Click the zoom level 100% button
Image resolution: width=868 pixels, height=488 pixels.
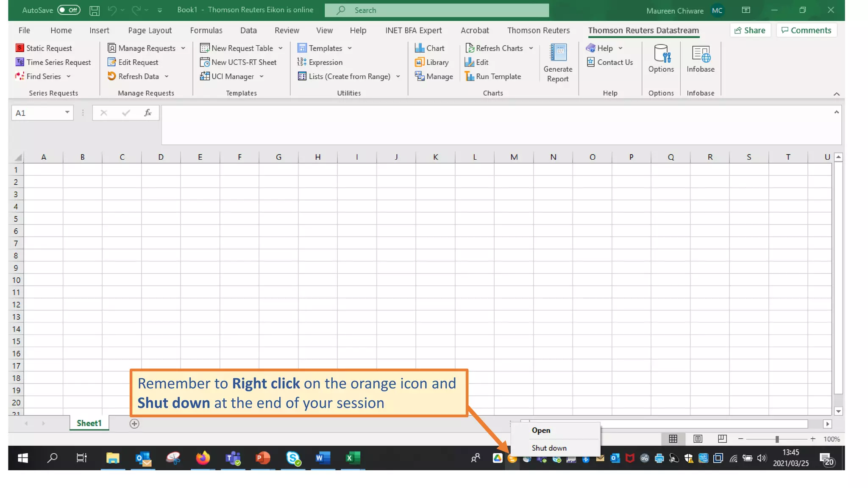point(831,439)
